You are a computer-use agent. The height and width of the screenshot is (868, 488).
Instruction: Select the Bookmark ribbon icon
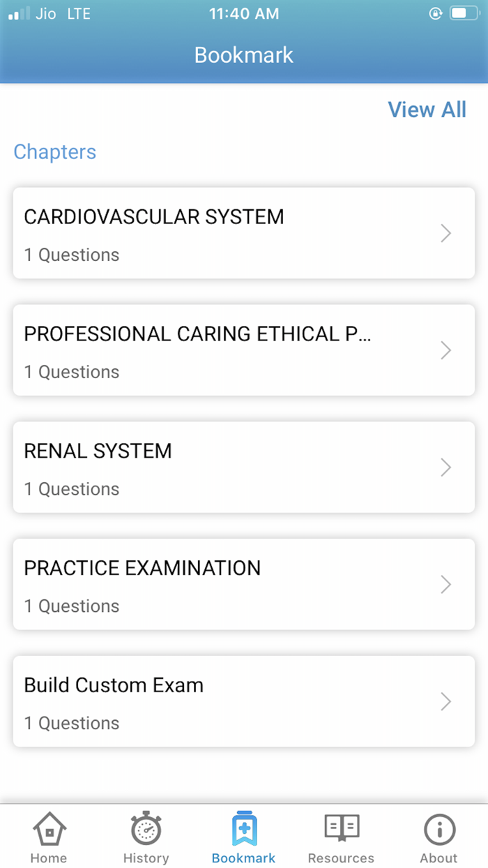(x=243, y=829)
